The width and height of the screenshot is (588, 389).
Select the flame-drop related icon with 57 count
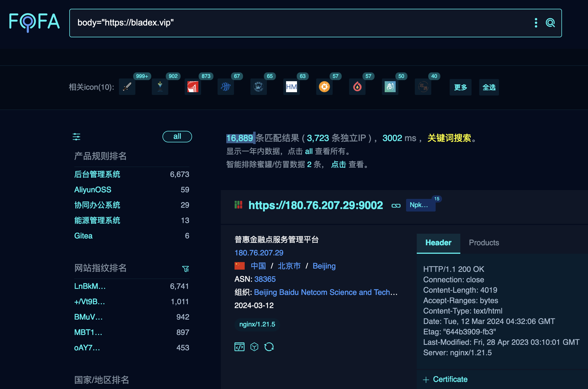click(x=357, y=87)
